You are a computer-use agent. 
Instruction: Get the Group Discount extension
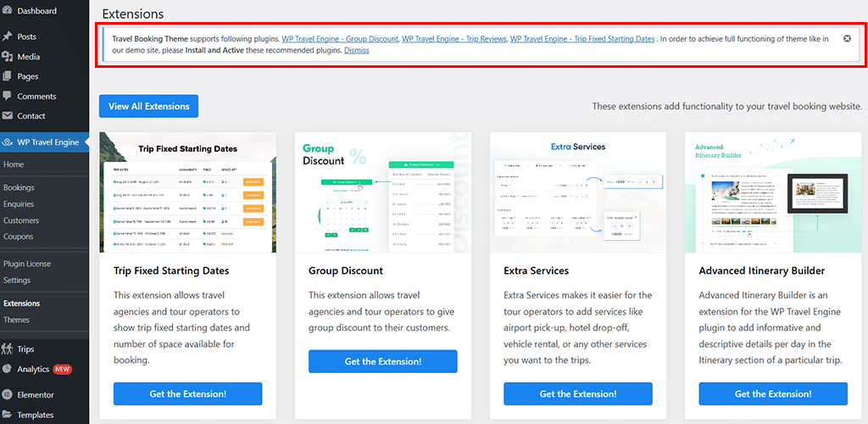(382, 361)
